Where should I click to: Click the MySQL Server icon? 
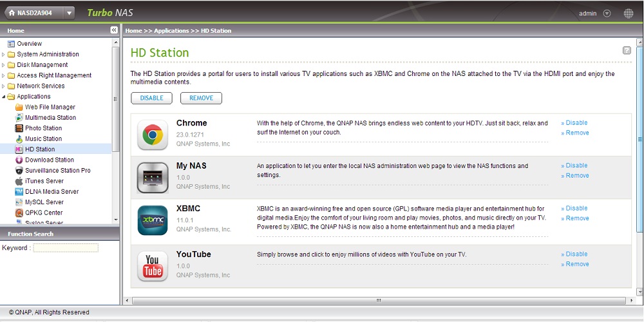click(19, 202)
